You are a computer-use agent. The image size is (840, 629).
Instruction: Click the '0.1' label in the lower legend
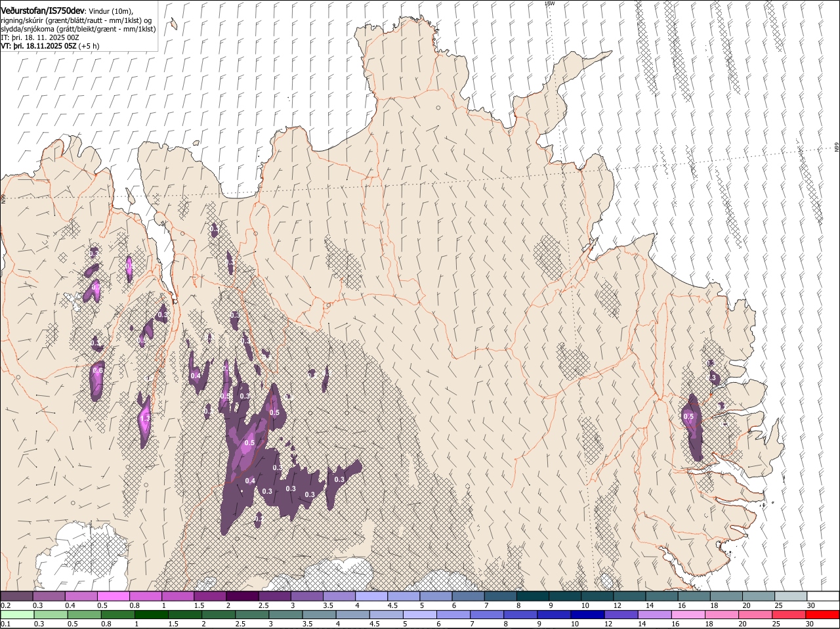tap(5, 624)
